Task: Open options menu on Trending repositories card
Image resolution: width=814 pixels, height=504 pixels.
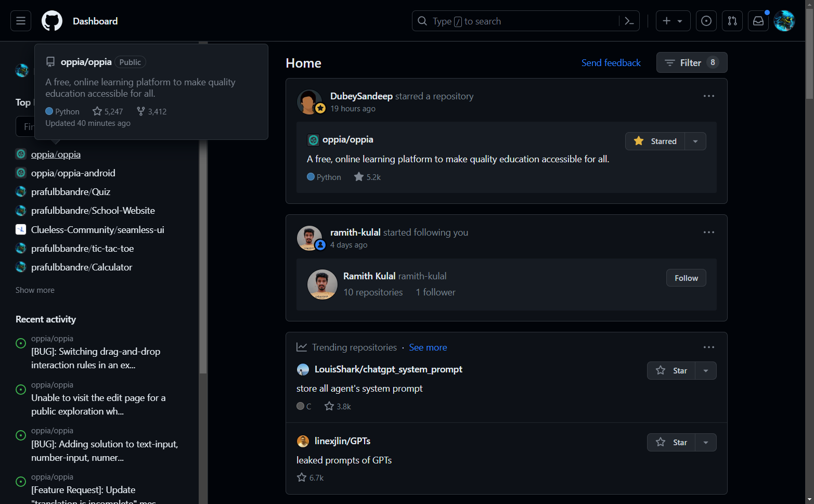Action: click(709, 347)
